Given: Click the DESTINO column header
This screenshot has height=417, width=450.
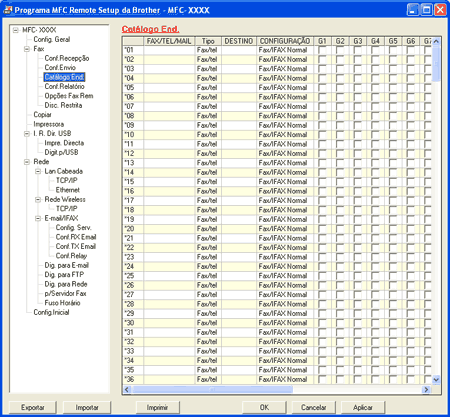Looking at the screenshot, I should (239, 41).
